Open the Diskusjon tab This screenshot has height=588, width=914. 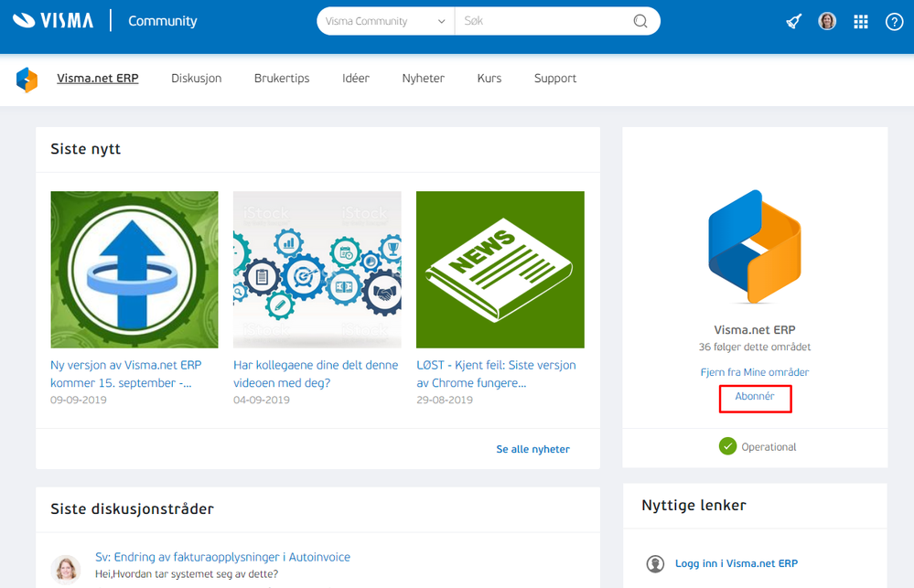(197, 78)
